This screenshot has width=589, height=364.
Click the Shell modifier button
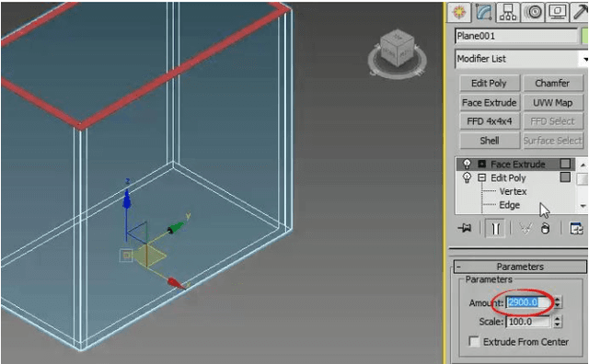tap(490, 141)
